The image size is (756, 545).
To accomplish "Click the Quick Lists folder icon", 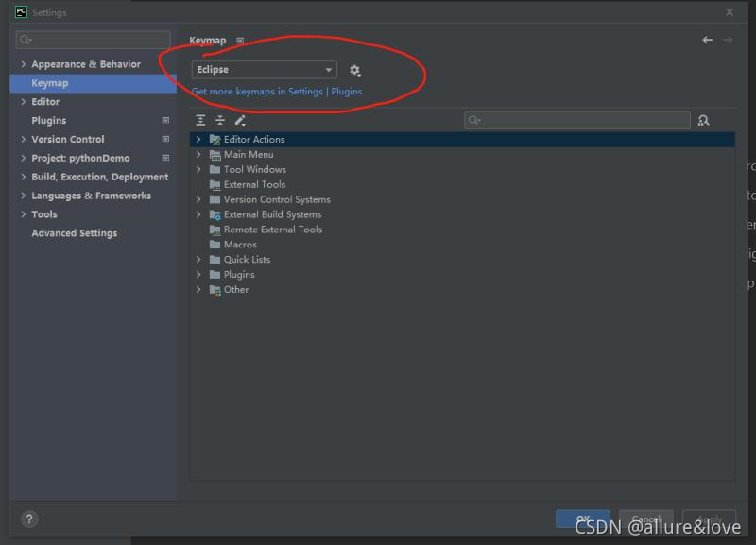I will 215,260.
